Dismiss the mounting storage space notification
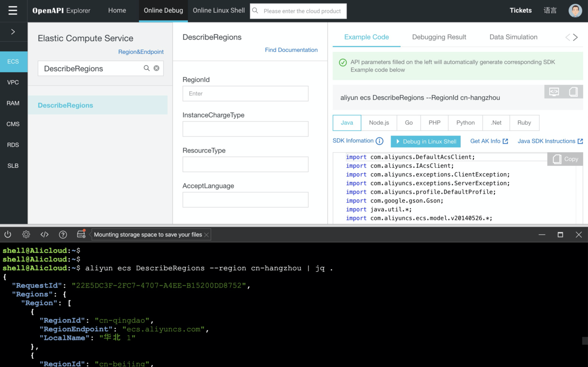Viewport: 588px width, 367px height. click(206, 235)
